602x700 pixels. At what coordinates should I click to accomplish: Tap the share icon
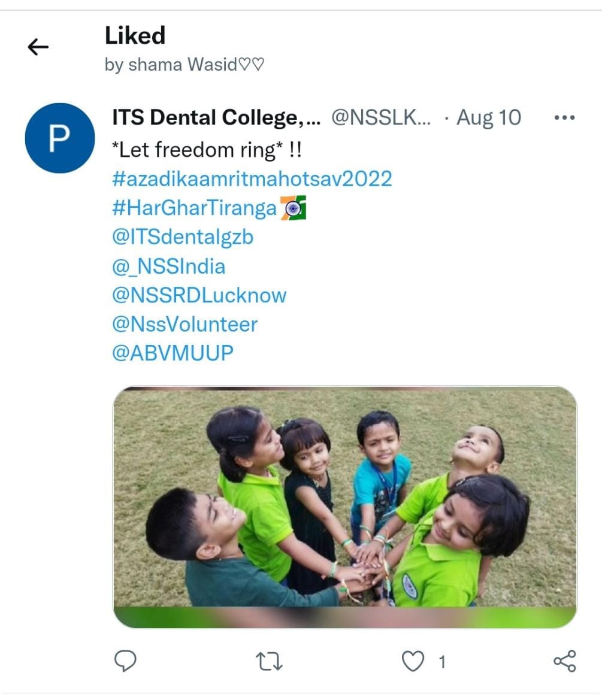[564, 661]
